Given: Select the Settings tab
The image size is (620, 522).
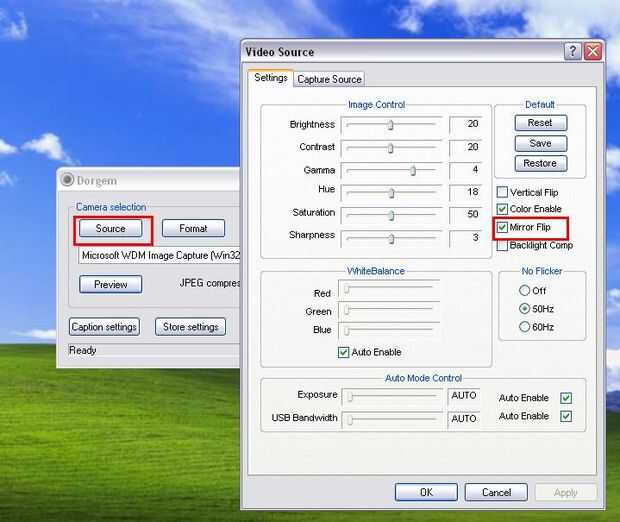Looking at the screenshot, I should click(x=270, y=78).
